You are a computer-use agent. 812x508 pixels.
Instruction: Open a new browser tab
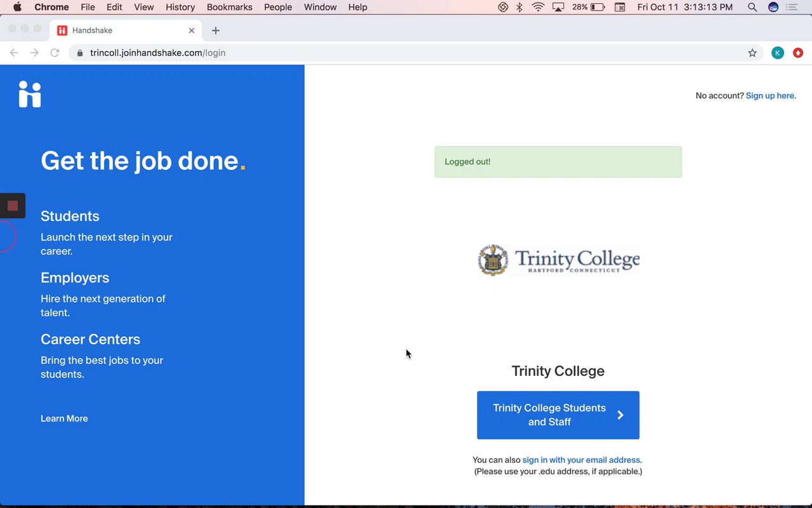[x=216, y=30]
